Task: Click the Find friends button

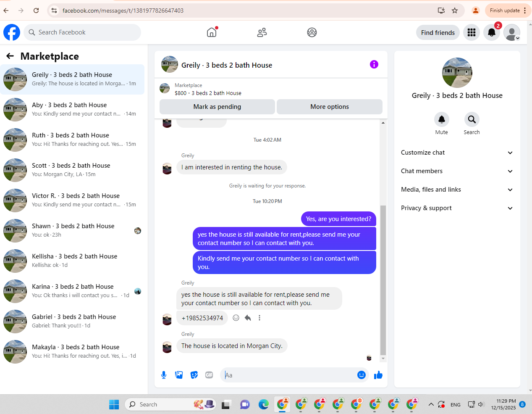Action: 438,32
